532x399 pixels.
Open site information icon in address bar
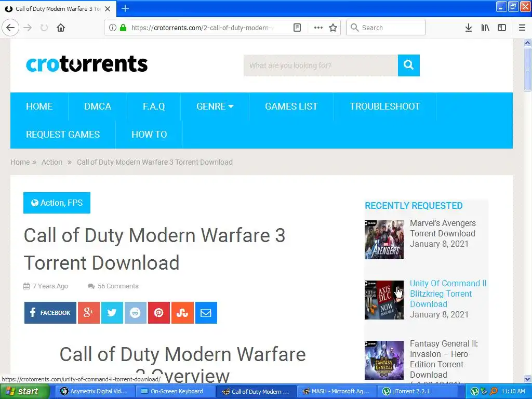tap(113, 28)
